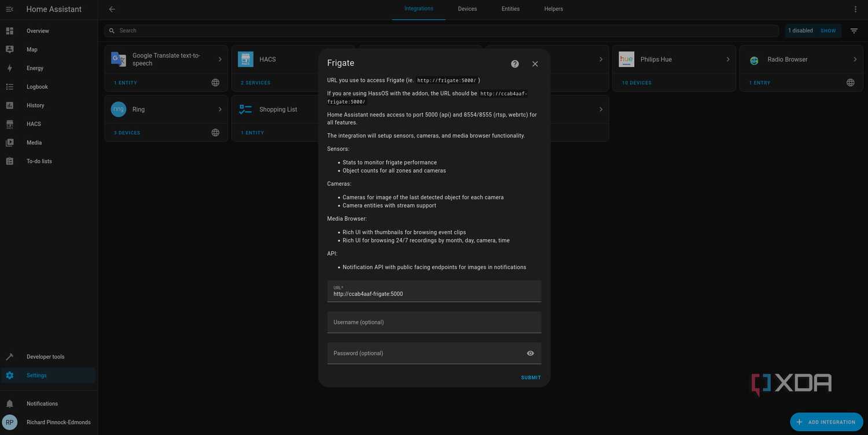The width and height of the screenshot is (868, 435).
Task: Switch to the Helpers tab
Action: pyautogui.click(x=554, y=9)
